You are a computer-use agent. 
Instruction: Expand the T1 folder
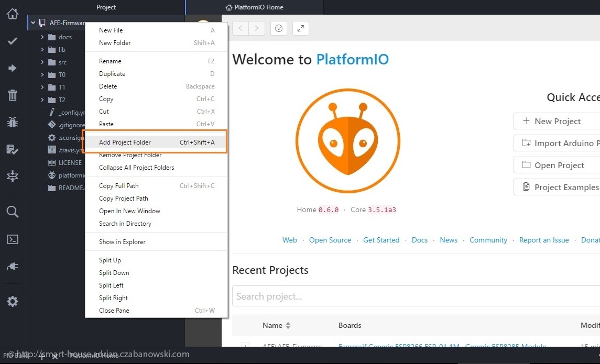(42, 87)
